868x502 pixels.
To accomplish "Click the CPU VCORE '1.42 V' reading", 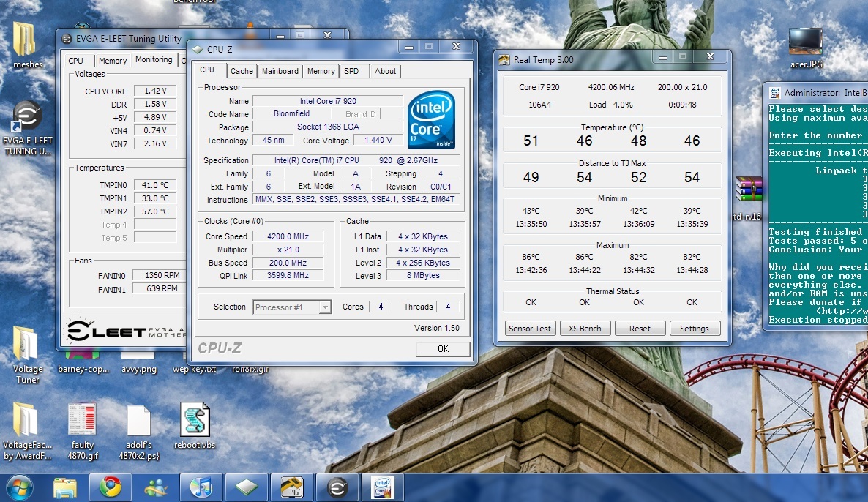I will click(155, 91).
